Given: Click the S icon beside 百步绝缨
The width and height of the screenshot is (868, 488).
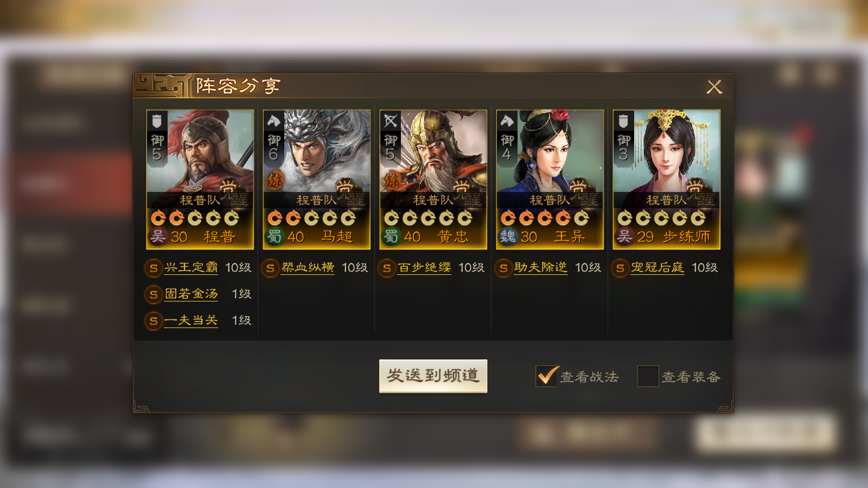Looking at the screenshot, I should [387, 268].
